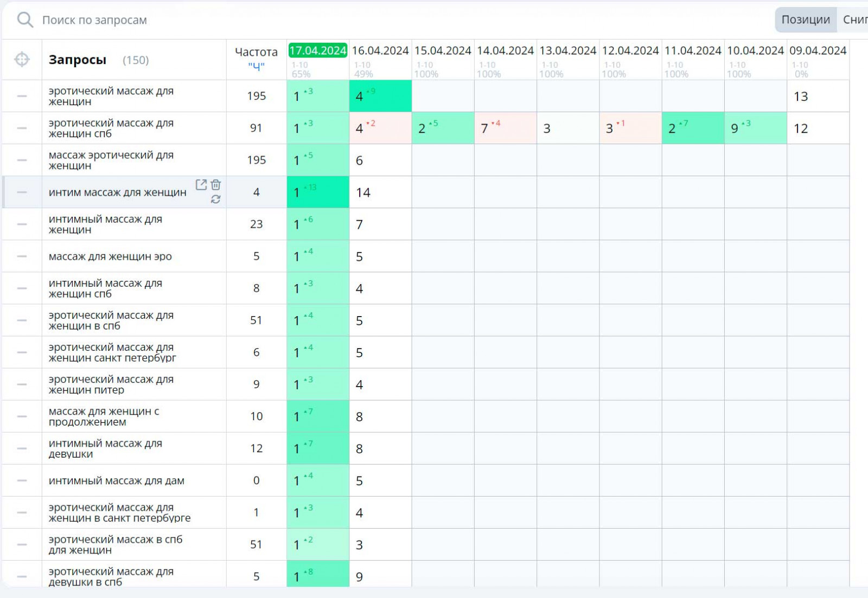Viewport: 868px width, 598px height.
Task: Open query эротический массаж для женщин в спб
Action: click(111, 320)
